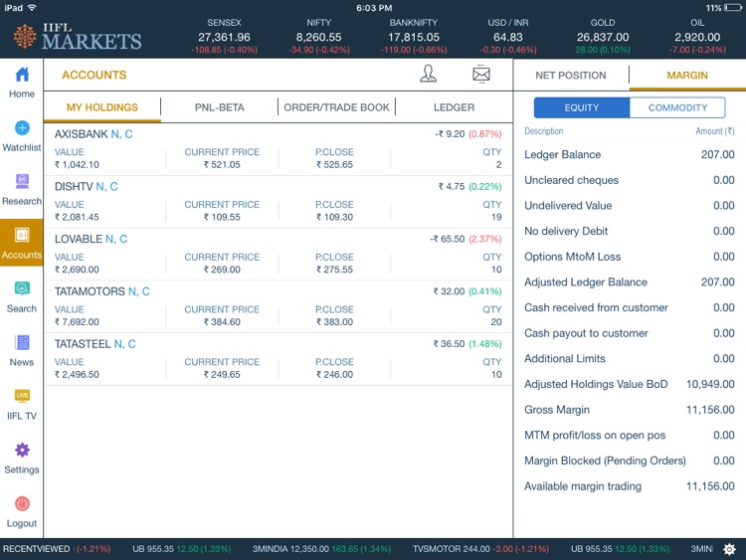
Task: Switch to the Net Position tab
Action: (571, 76)
